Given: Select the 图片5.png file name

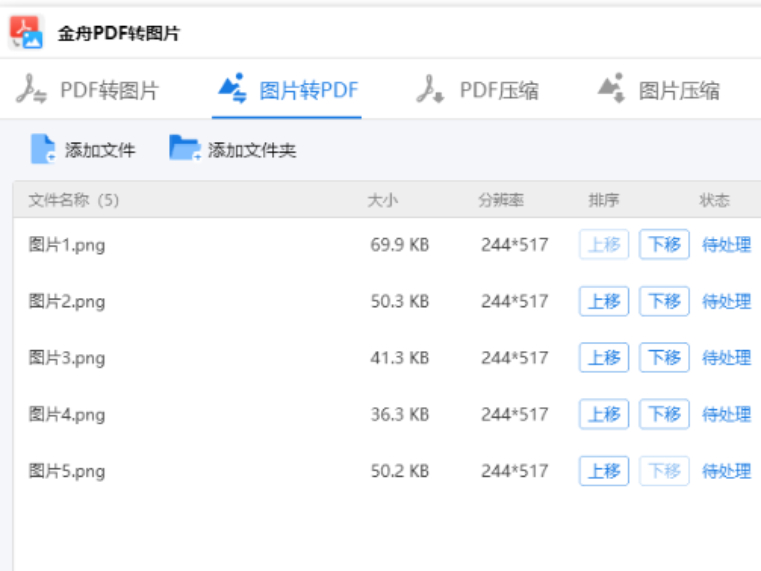Looking at the screenshot, I should (67, 471).
